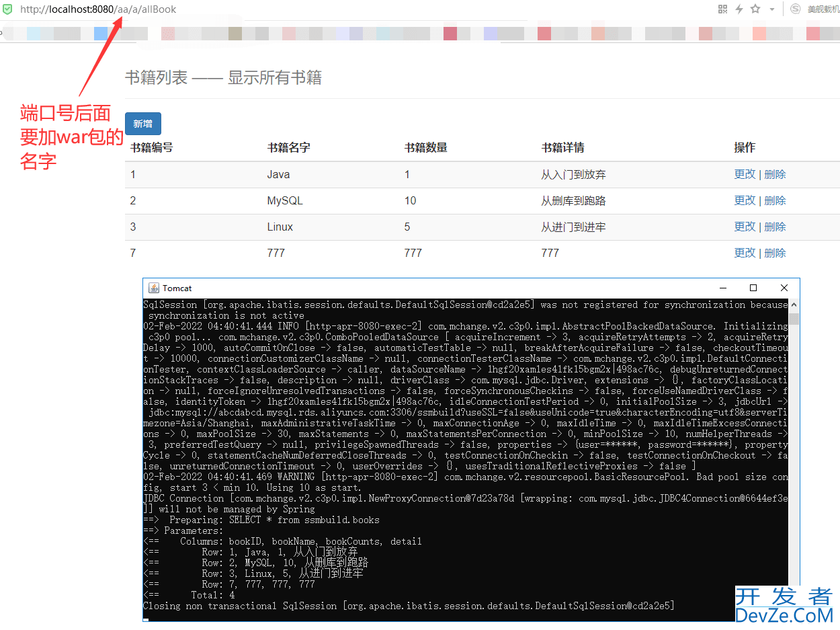This screenshot has height=630, width=840.
Task: Click the Tomcat window Java icon
Action: (x=153, y=288)
